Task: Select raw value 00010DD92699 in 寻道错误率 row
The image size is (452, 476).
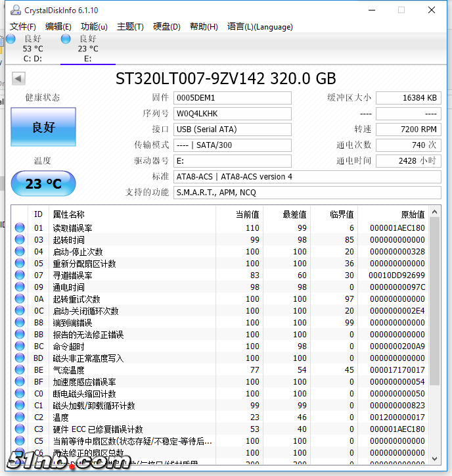Action: pyautogui.click(x=397, y=275)
